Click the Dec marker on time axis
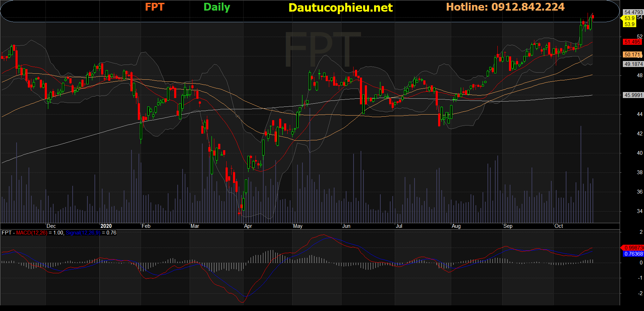Image resolution: width=644 pixels, height=311 pixels. (x=51, y=226)
